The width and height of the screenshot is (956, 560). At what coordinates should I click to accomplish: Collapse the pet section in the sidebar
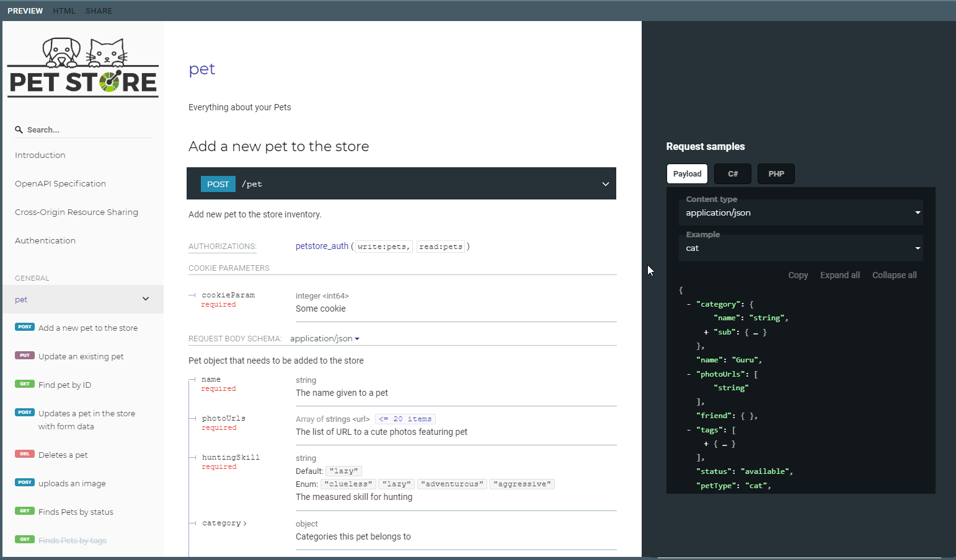[x=146, y=299]
